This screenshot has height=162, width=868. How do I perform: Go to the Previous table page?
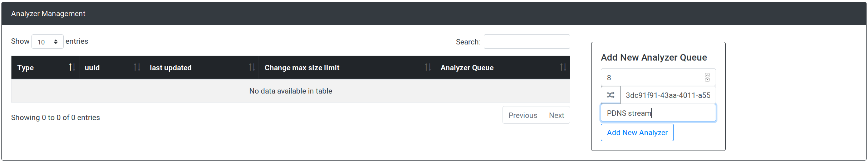point(523,115)
